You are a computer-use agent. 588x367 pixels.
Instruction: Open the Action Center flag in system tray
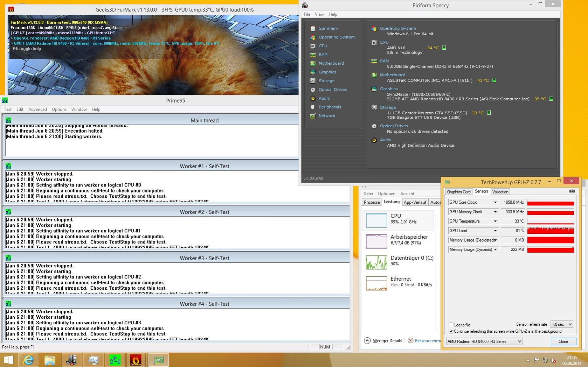536,360
